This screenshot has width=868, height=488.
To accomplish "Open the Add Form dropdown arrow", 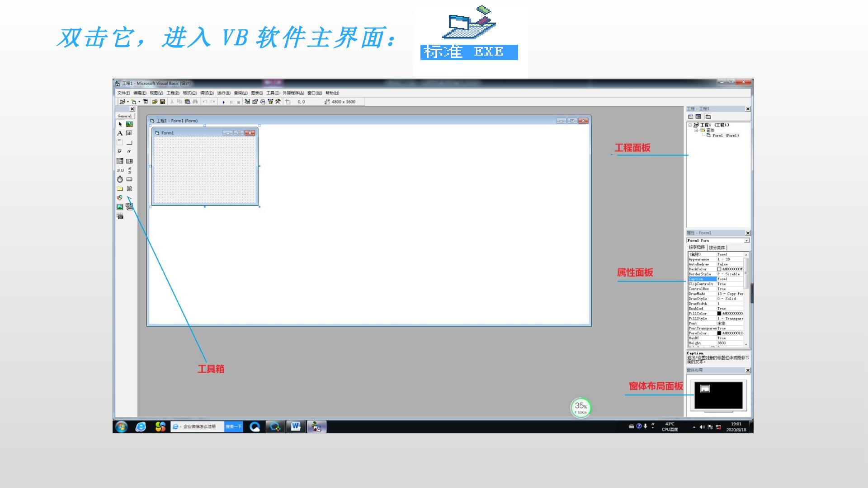I will pyautogui.click(x=139, y=102).
